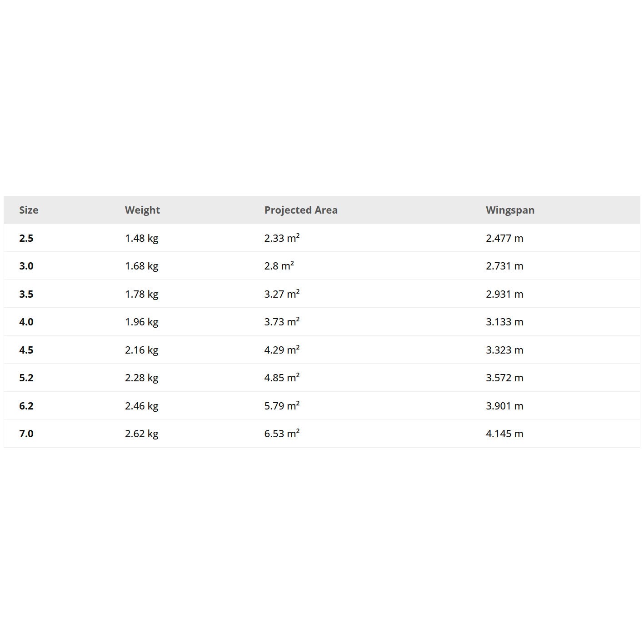
Task: Click the 2.8 m² projected area cell
Action: [279, 266]
